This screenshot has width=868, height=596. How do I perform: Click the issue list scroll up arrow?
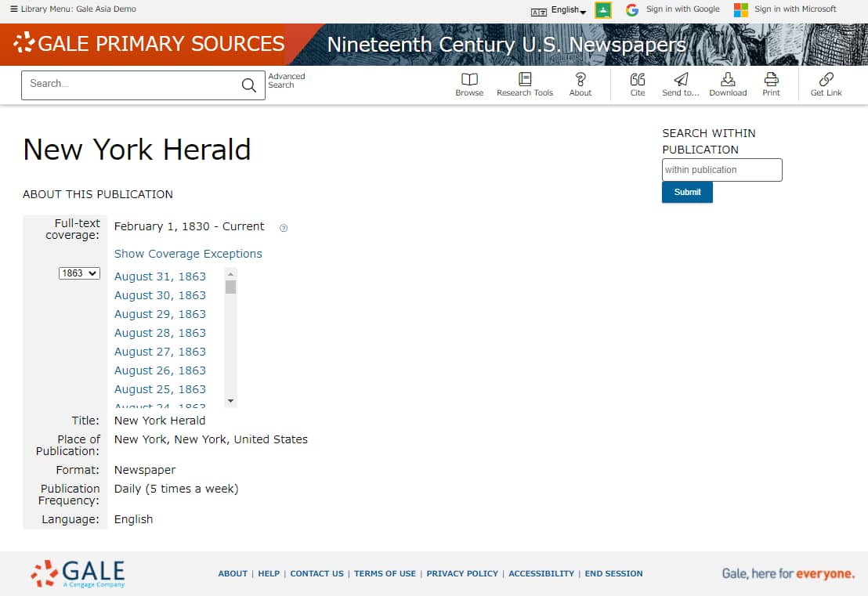pyautogui.click(x=231, y=274)
